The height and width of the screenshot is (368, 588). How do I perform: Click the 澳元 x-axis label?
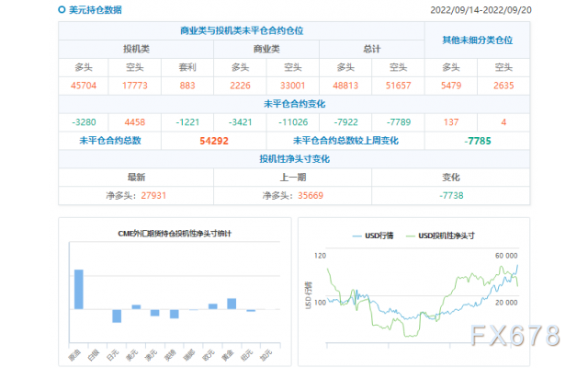point(151,355)
